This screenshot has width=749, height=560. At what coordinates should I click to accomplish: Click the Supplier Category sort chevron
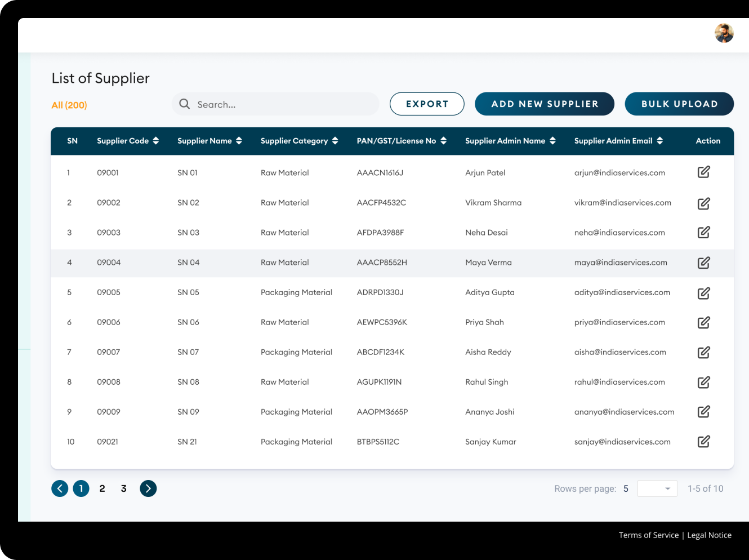point(336,141)
